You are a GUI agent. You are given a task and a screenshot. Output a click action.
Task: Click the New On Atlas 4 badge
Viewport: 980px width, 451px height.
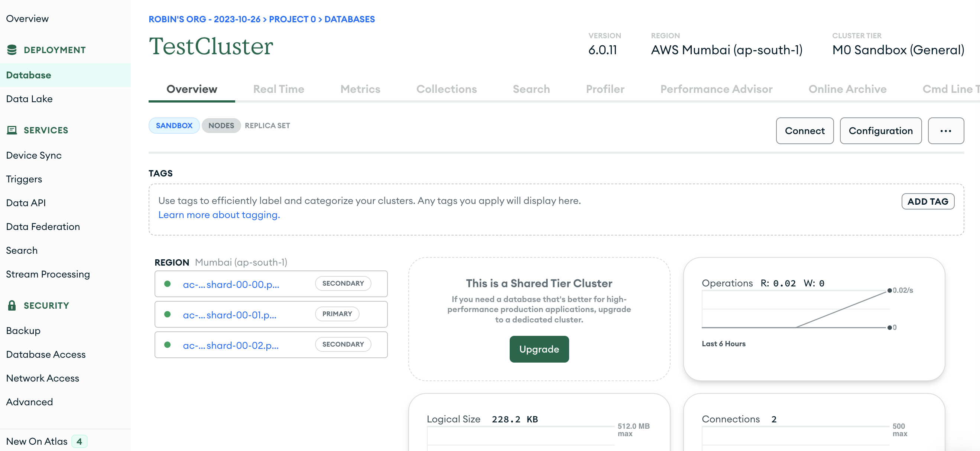[79, 441]
